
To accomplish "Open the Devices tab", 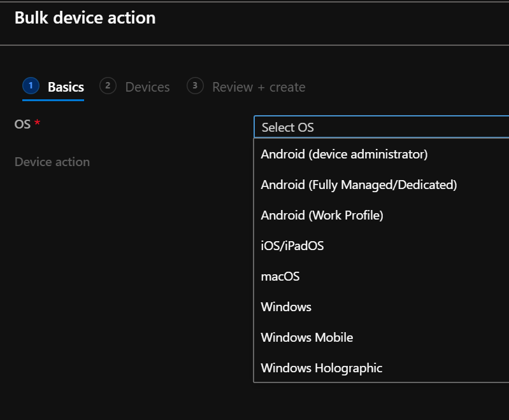I will [147, 87].
